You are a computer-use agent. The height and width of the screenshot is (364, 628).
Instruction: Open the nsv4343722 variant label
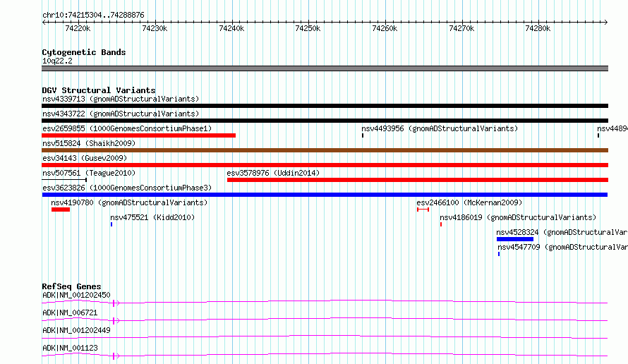121,114
